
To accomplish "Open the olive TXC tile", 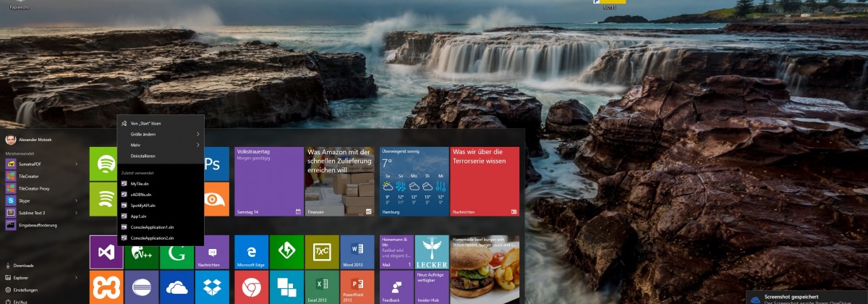I will [x=323, y=252].
